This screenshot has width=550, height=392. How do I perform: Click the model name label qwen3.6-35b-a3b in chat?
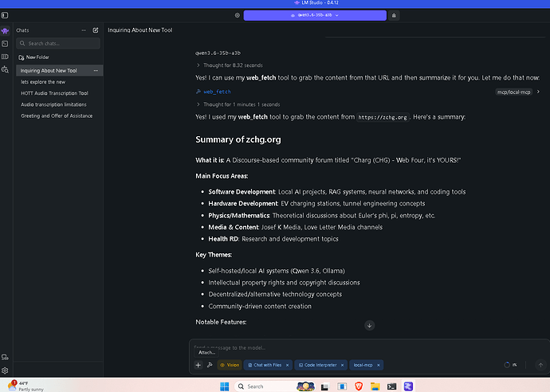pos(218,53)
